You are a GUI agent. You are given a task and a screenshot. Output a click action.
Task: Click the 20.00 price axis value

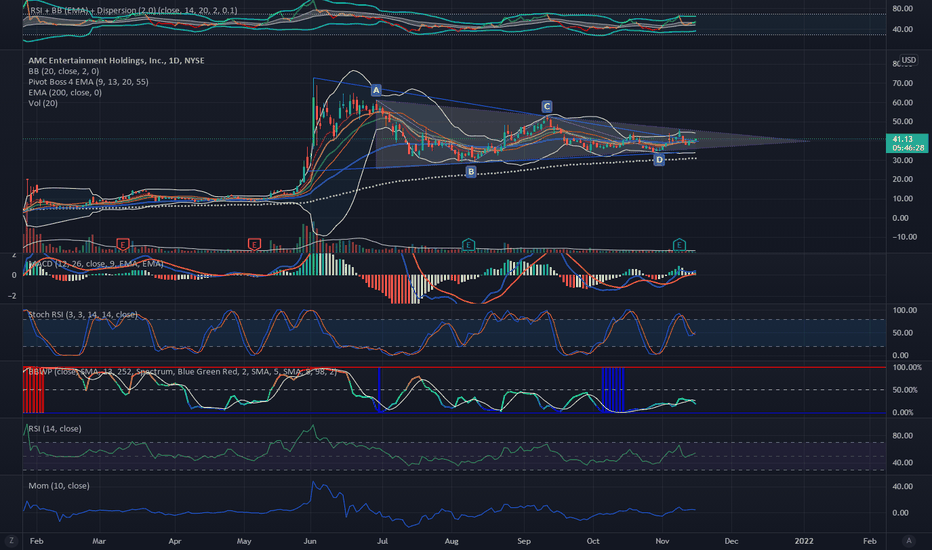[902, 179]
